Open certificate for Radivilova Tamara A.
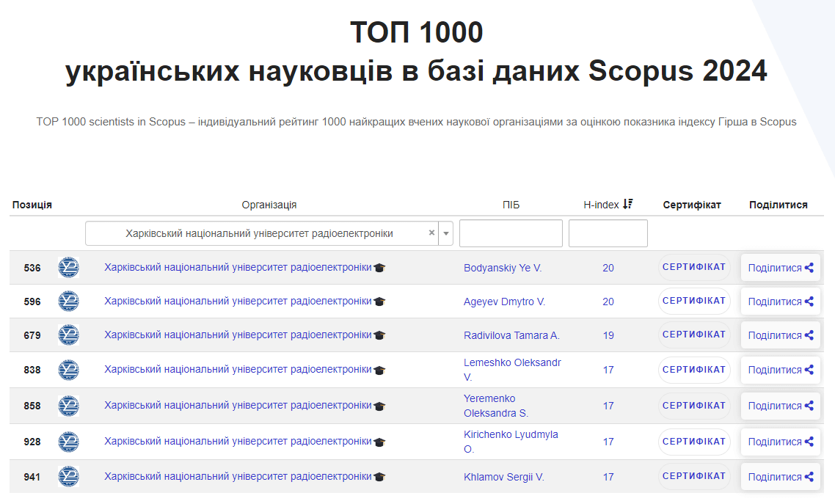Viewport: 835px width, 504px height. 693,335
